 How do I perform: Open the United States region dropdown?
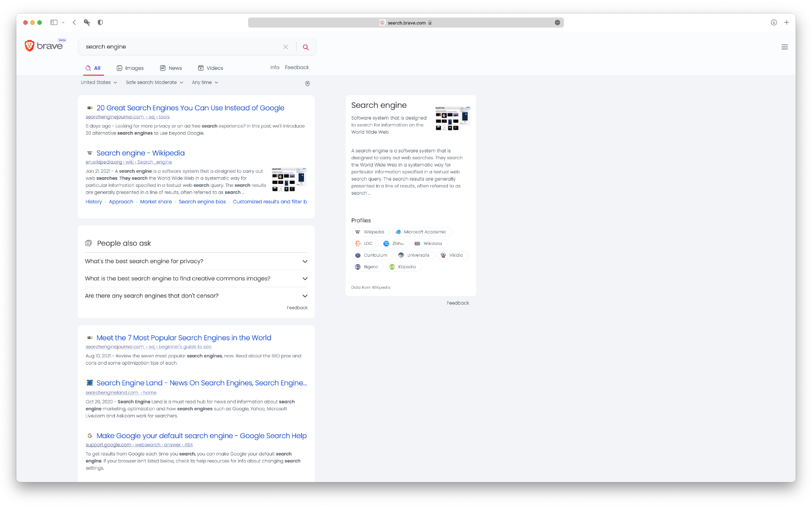point(99,82)
